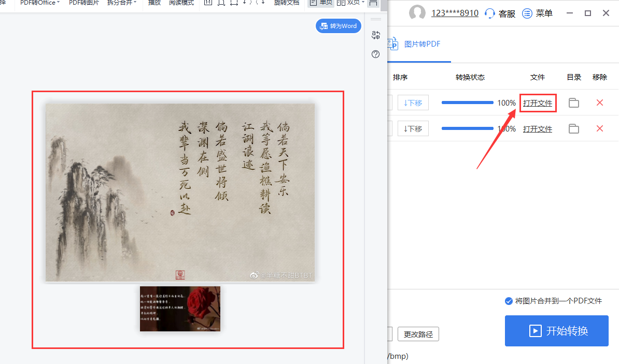This screenshot has height=364, width=619.
Task: Click the user avatar icon
Action: point(417,13)
